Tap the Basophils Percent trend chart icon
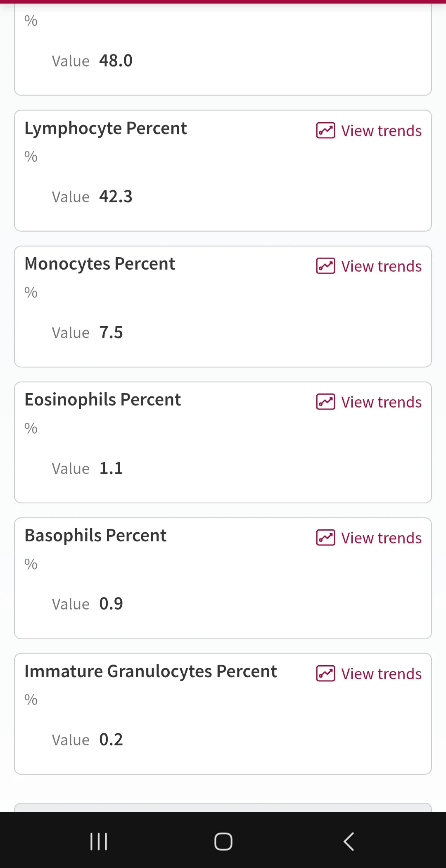This screenshot has height=868, width=446. 325,538
